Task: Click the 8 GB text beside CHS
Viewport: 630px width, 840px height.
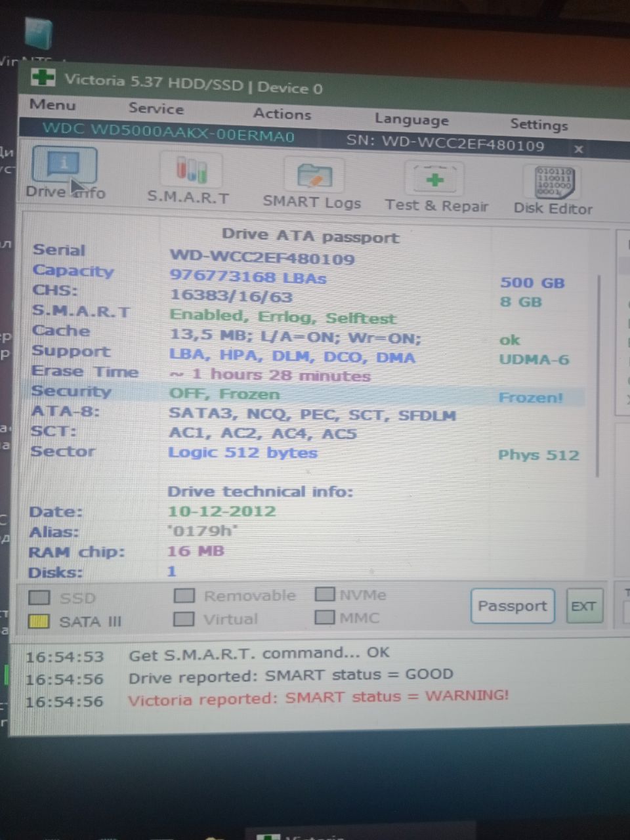Action: (x=520, y=303)
